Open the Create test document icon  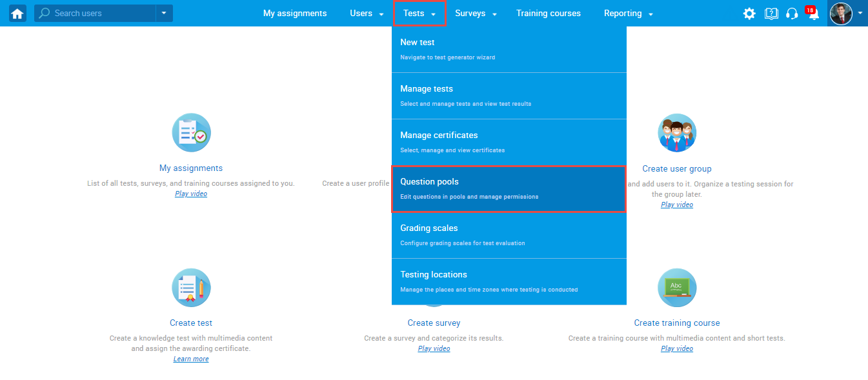click(x=191, y=288)
